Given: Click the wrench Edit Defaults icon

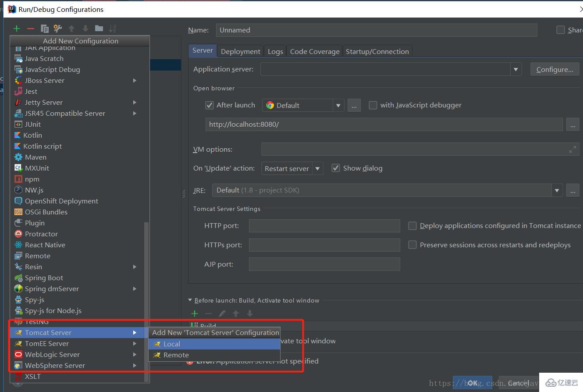Looking at the screenshot, I should (x=58, y=29).
